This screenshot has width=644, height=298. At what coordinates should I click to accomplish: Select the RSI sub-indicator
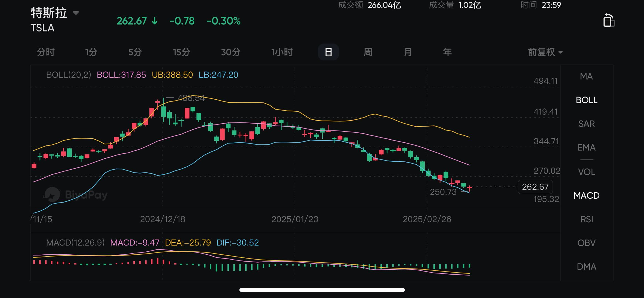pyautogui.click(x=586, y=219)
